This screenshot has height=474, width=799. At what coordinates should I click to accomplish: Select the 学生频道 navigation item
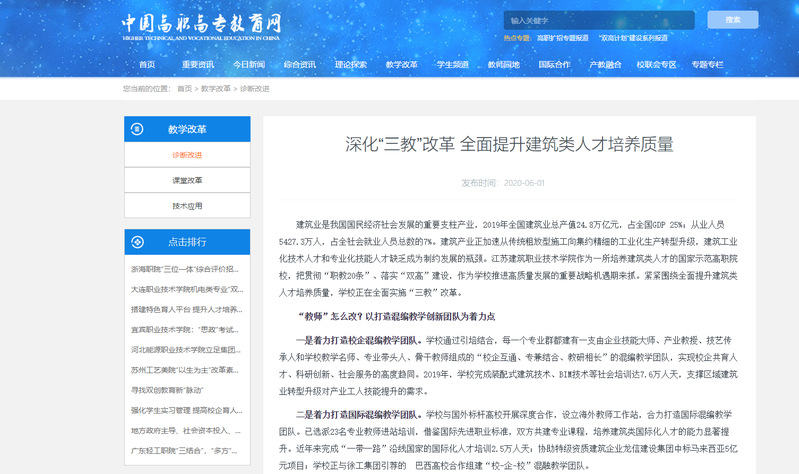pos(453,64)
